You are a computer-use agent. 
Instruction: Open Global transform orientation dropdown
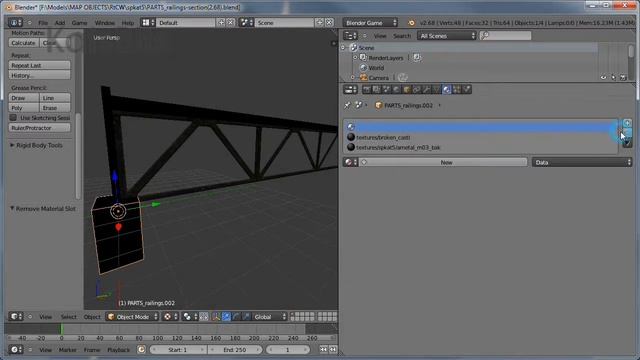pos(269,317)
